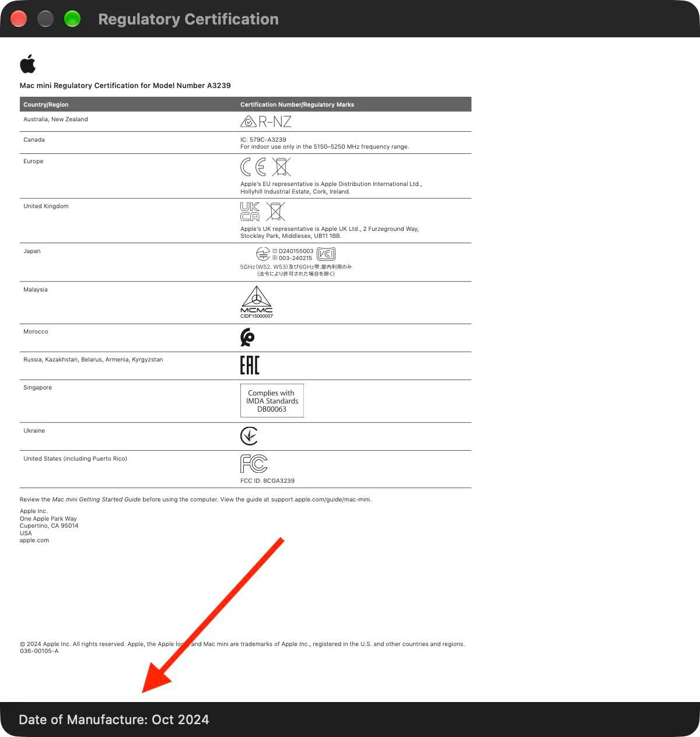Click the 'apple.com' text in address block
The height and width of the screenshot is (737, 700).
tap(34, 541)
